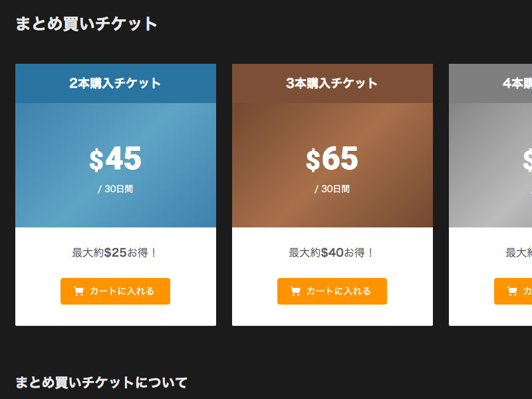Click the $45 price text
This screenshot has width=532, height=399.
[x=115, y=159]
